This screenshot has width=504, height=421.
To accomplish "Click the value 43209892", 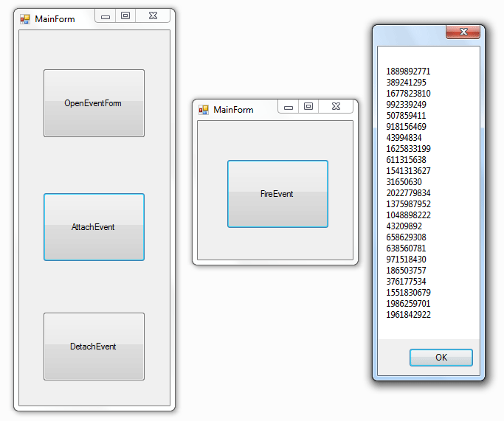I will 404,226.
